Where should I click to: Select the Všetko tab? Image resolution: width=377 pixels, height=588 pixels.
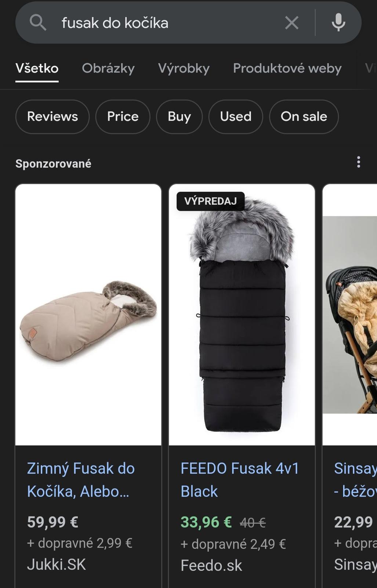point(37,68)
